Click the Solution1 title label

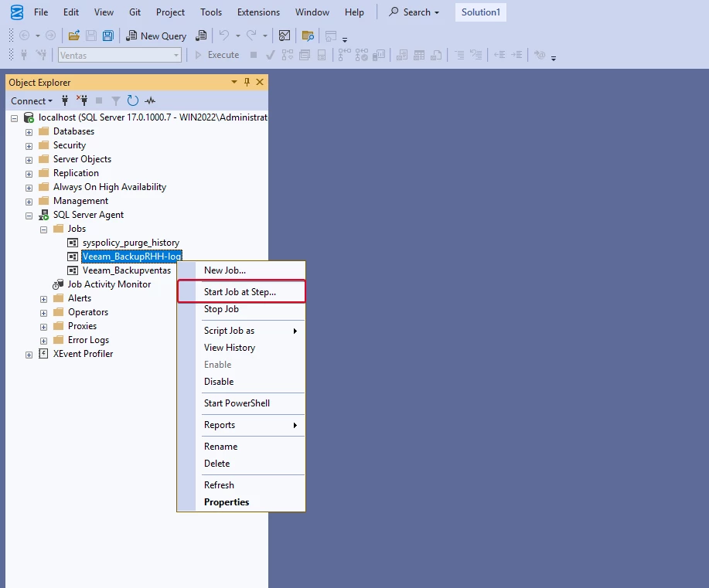481,12
